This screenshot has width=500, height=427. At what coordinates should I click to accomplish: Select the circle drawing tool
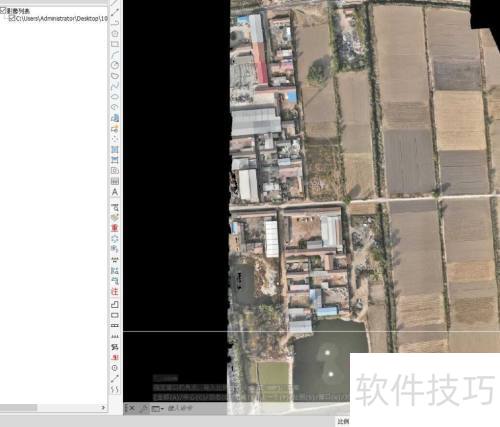coord(115,65)
